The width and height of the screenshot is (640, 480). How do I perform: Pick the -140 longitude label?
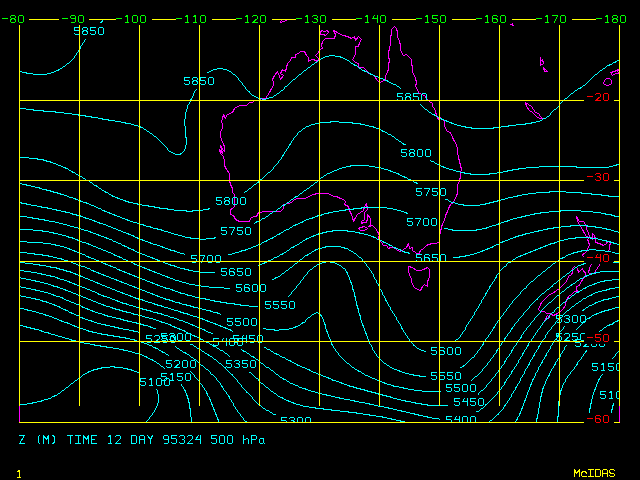point(374,19)
